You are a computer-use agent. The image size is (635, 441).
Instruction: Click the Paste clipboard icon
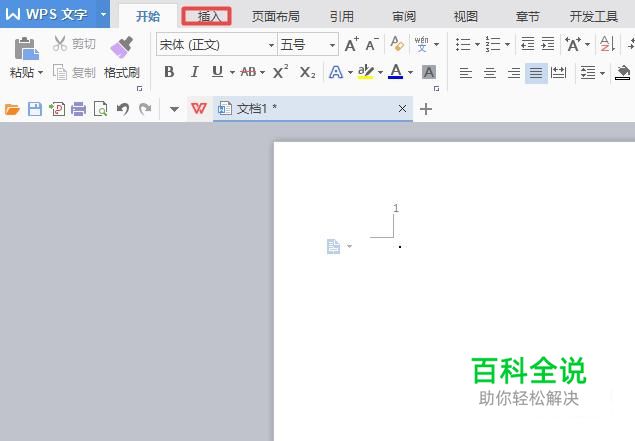[x=26, y=49]
